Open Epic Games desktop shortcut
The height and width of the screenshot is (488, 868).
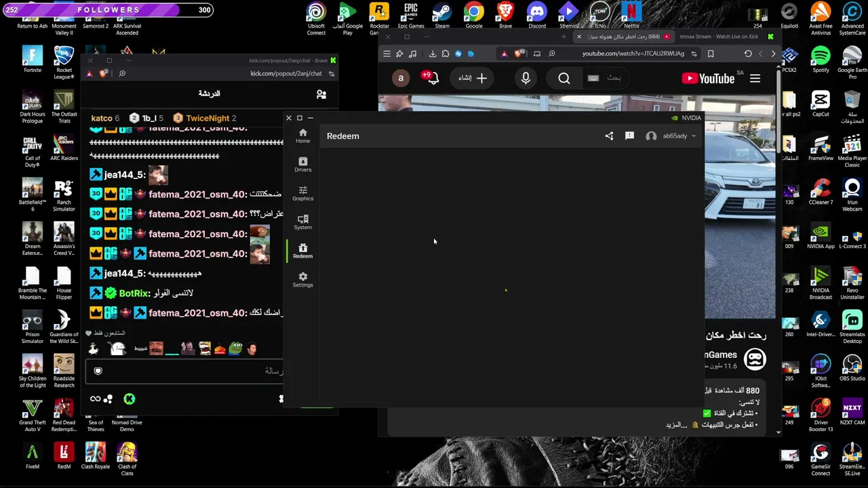(x=411, y=16)
